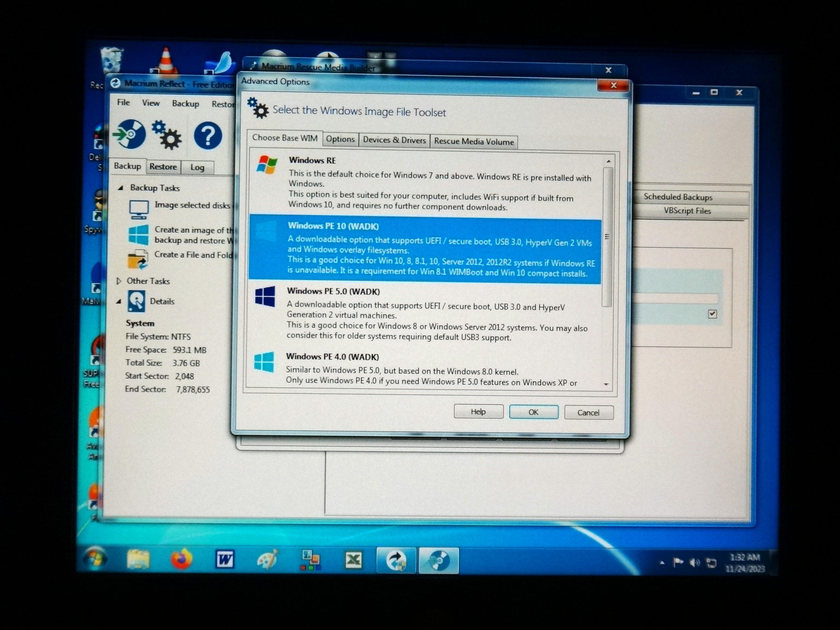This screenshot has height=630, width=840.
Task: Open the colored blocks taskbar app
Action: 311,560
